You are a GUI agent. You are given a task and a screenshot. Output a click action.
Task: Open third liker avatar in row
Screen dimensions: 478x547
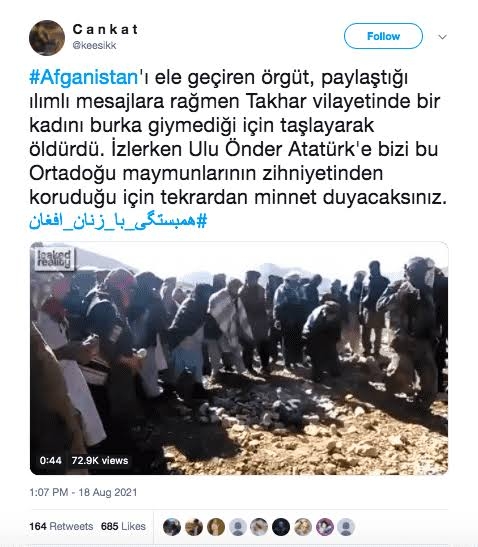coord(216,527)
